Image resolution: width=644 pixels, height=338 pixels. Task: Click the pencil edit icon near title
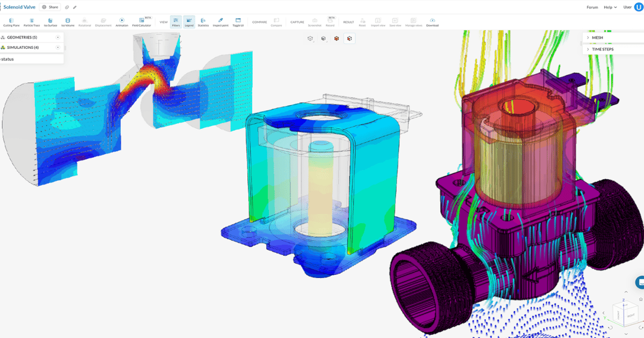click(75, 7)
